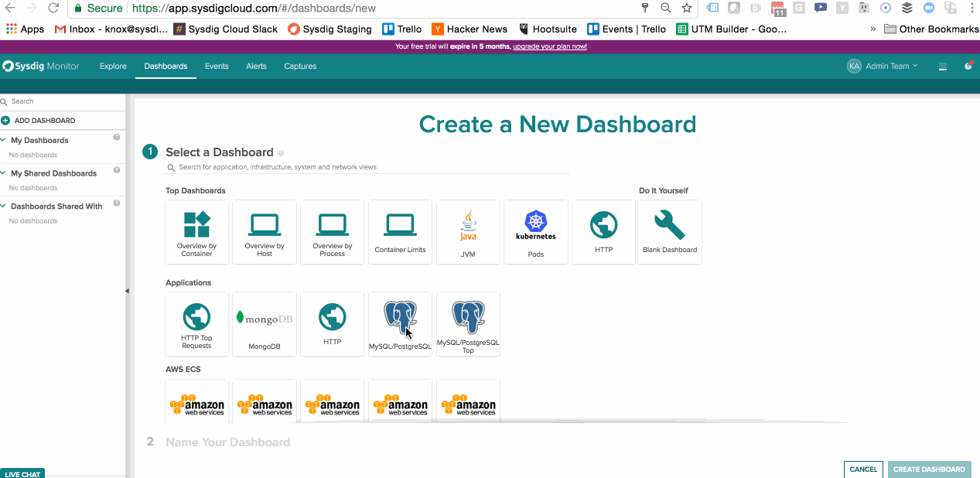The image size is (980, 478).
Task: Choose the HTTP Top Requests application tile
Action: pos(197,324)
